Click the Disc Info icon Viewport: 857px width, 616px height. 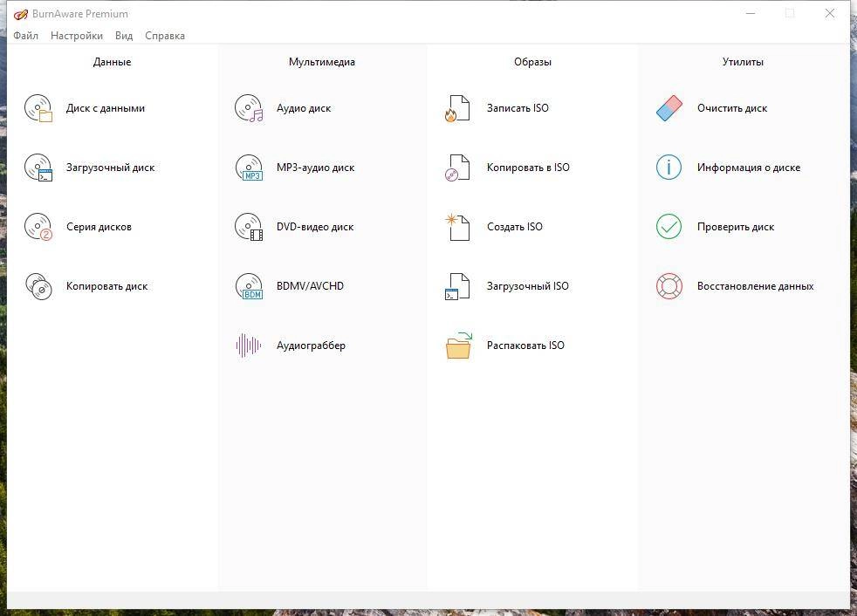click(x=669, y=168)
